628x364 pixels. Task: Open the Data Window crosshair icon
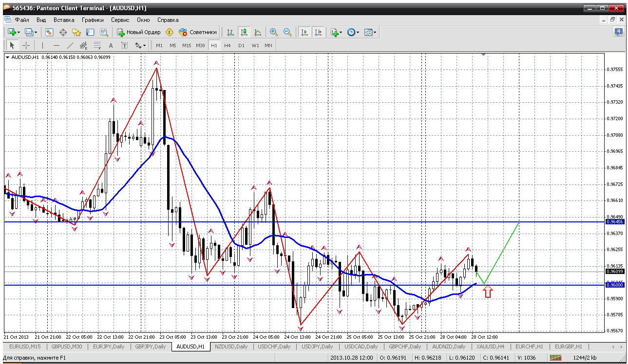point(63,32)
